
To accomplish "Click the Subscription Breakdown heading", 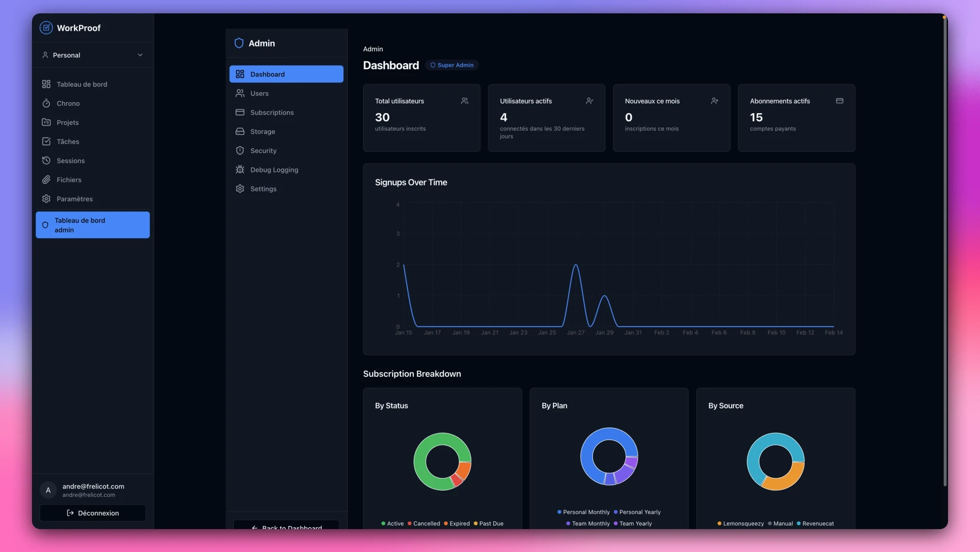I will pyautogui.click(x=412, y=374).
